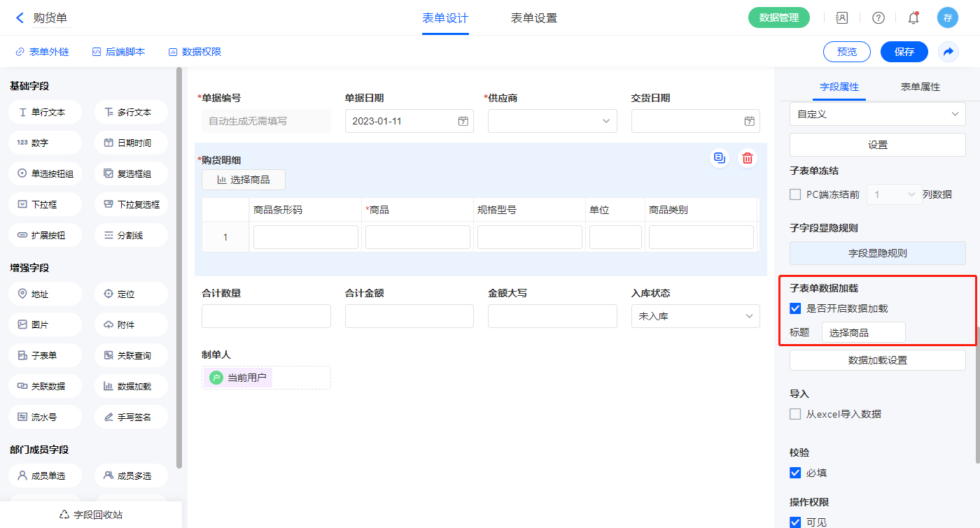Image resolution: width=980 pixels, height=528 pixels.
Task: Switch to the 表单属性 tab
Action: click(x=920, y=87)
